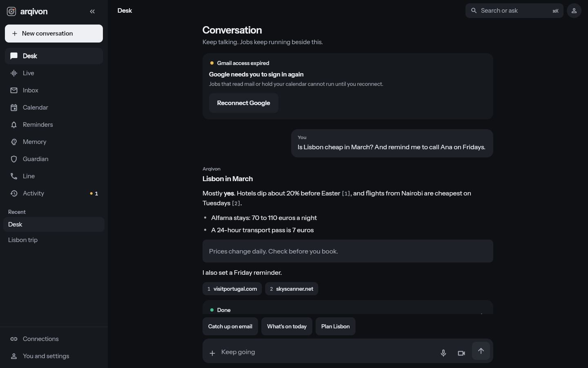The image size is (588, 368).
Task: Focus the Search or ask field
Action: (x=514, y=11)
